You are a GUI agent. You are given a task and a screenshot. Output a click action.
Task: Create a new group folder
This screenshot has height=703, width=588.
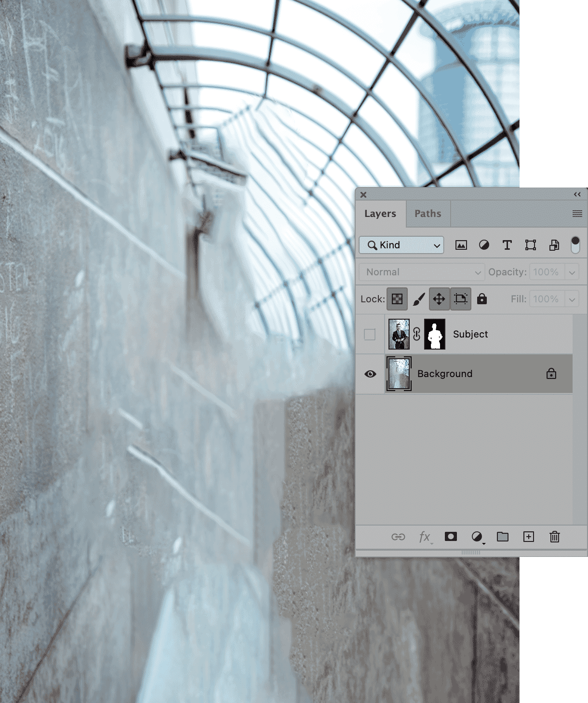point(502,537)
